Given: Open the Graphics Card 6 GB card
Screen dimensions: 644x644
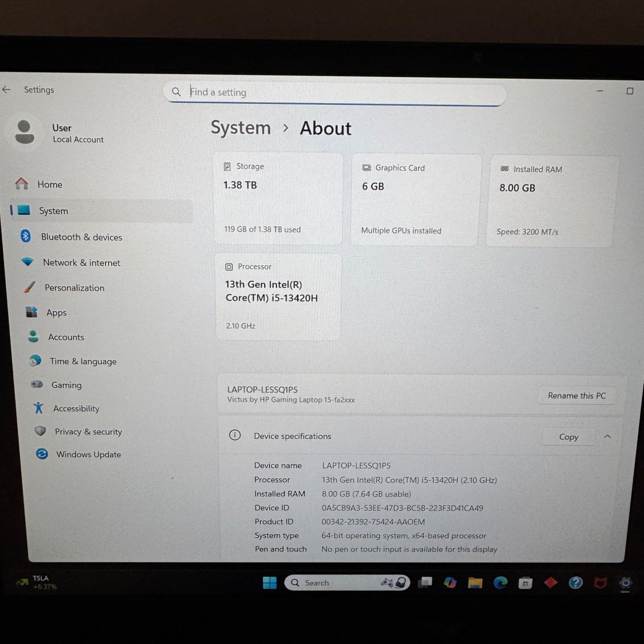Looking at the screenshot, I should click(416, 200).
